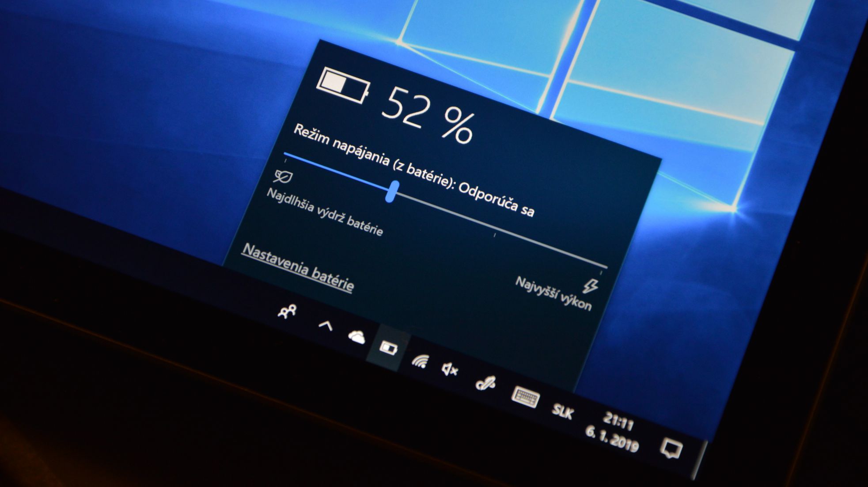Viewport: 868px width, 487px height.
Task: Click the date 6. 1. 2019
Action: [612, 438]
